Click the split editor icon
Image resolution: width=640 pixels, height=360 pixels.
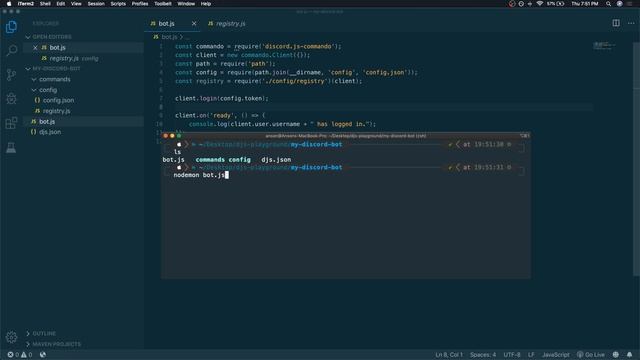616,23
